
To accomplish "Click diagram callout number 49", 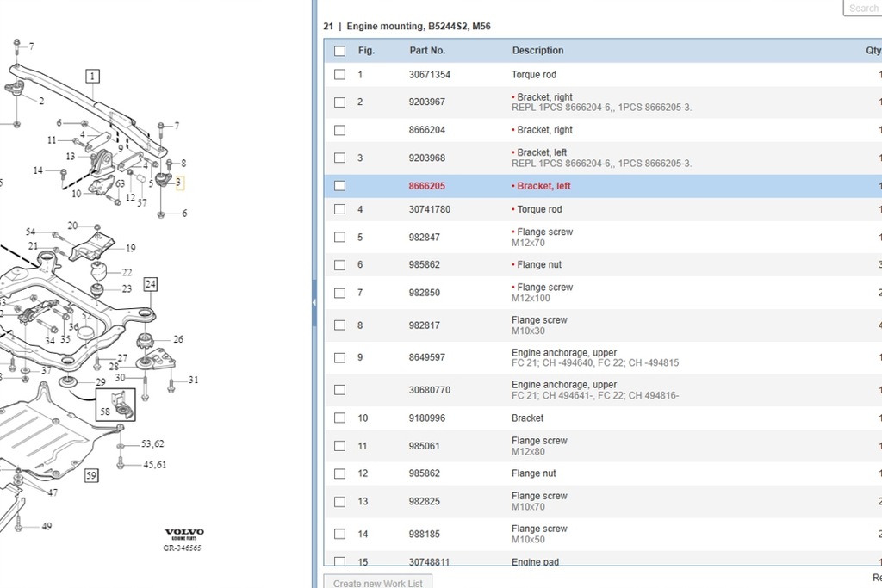I will (x=47, y=526).
